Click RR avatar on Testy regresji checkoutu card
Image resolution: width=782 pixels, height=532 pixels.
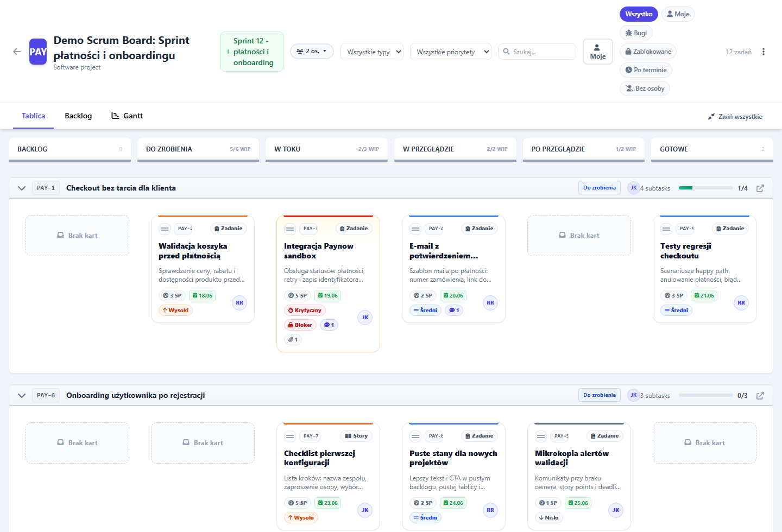tap(741, 303)
